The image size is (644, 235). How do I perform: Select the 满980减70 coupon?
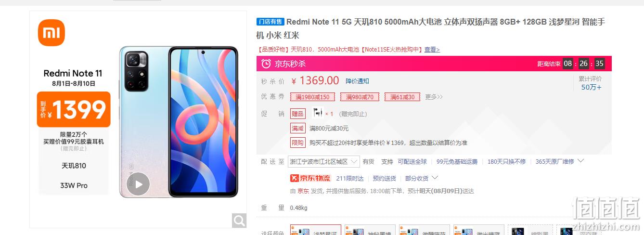(x=360, y=97)
